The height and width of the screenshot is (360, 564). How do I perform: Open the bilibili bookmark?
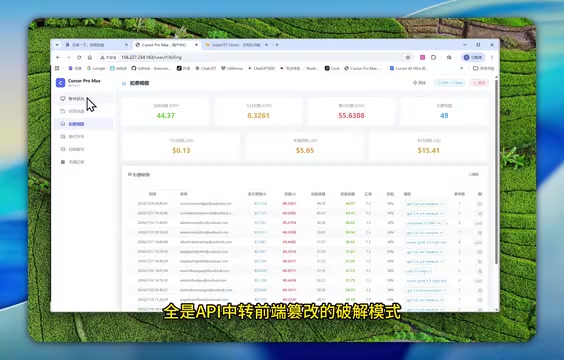[119, 68]
